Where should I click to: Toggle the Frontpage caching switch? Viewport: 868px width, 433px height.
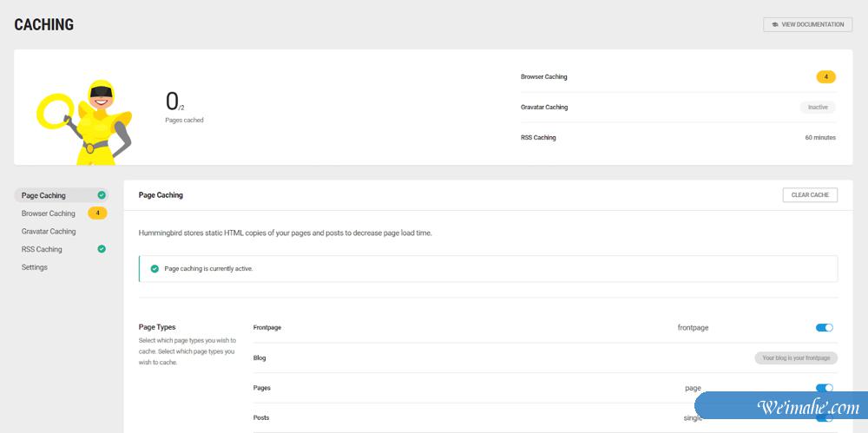pos(824,328)
